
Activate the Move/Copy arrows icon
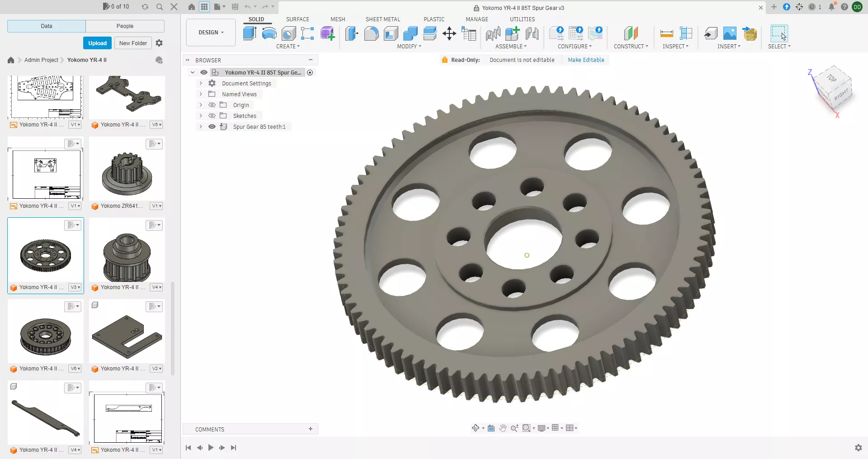pos(449,33)
